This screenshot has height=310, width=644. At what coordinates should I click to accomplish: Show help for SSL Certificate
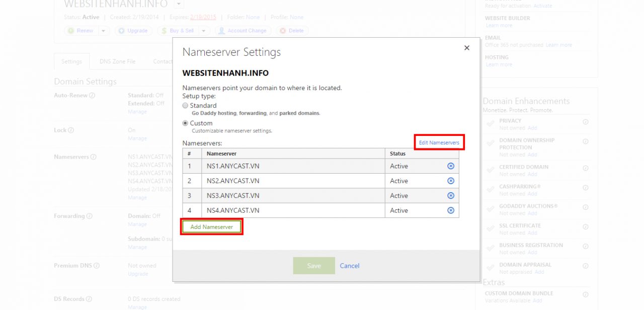coord(586,226)
